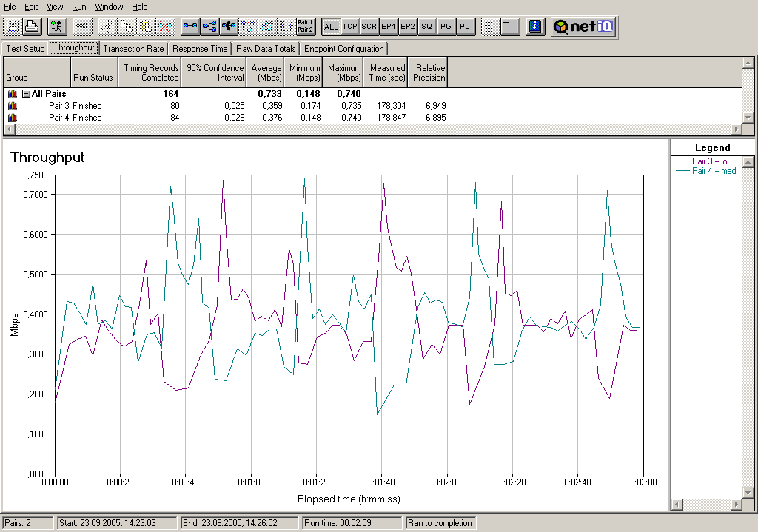
Task: Click the blue info icon in toolbar
Action: pos(535,27)
